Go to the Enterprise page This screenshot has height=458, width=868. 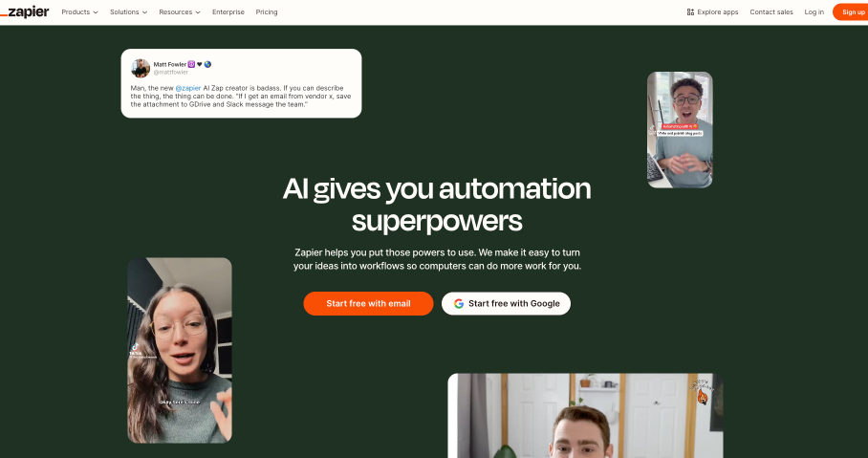(228, 11)
